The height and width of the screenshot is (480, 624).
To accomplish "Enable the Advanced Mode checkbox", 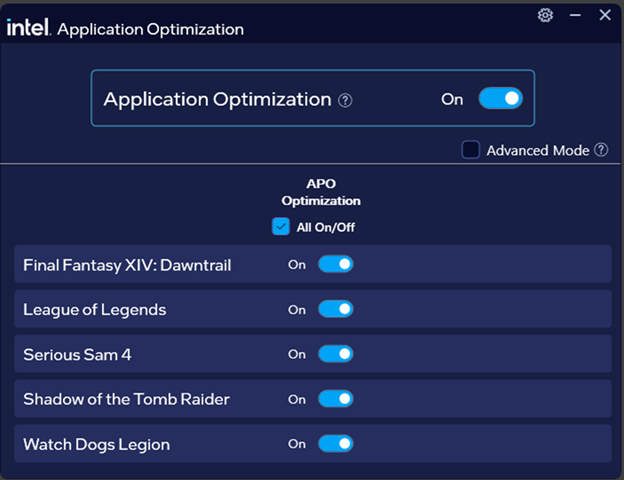I will [470, 150].
